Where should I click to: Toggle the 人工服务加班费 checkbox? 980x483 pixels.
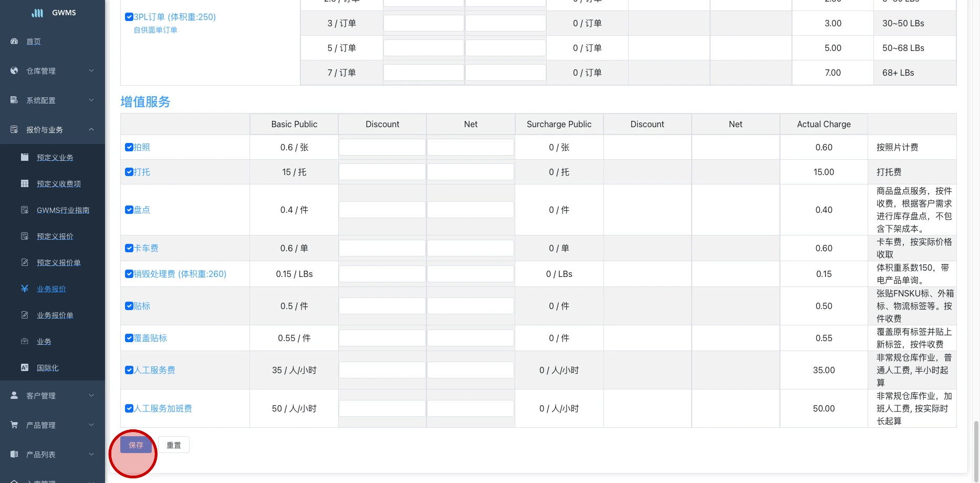point(129,408)
